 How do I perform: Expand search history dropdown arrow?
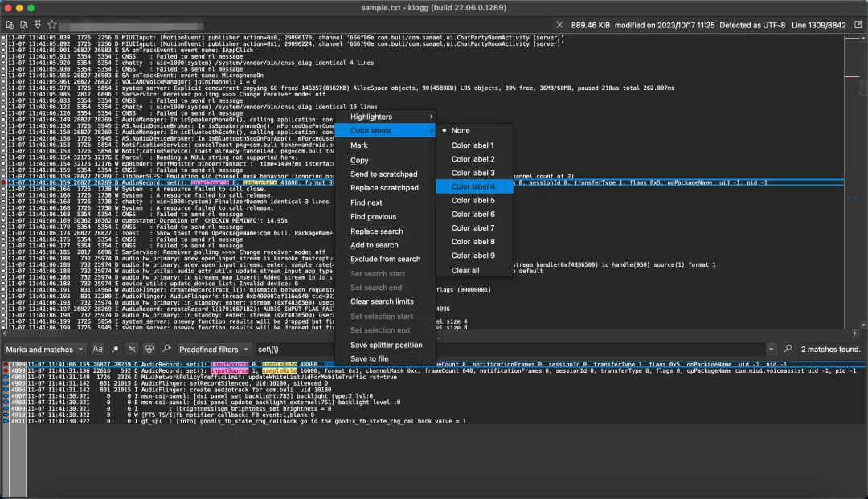[772, 350]
